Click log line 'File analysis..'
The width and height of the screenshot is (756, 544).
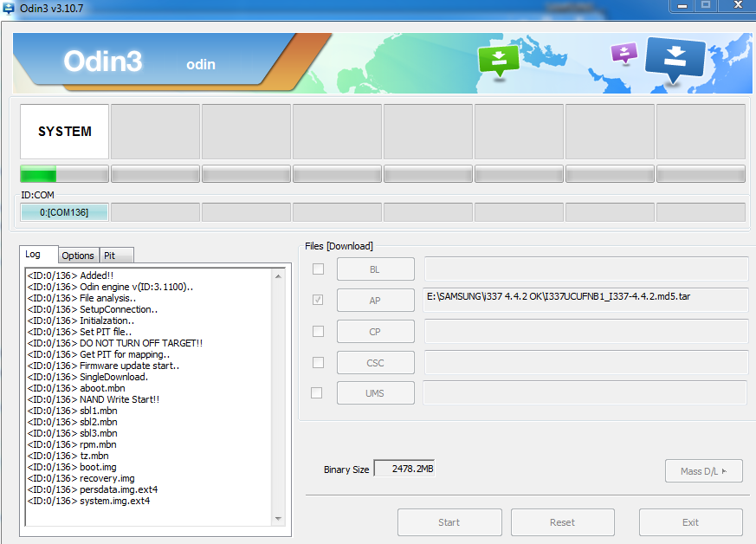coord(82,298)
